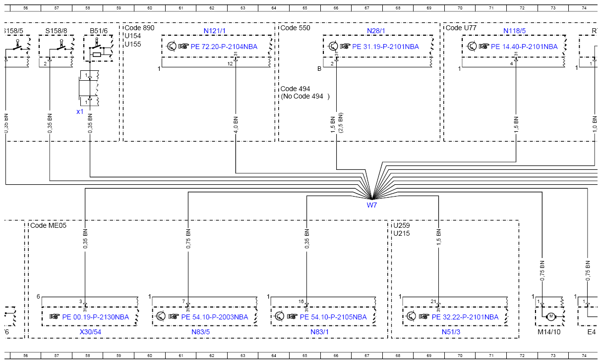Click the transistor symbol in the N118/5 box

tap(472, 47)
